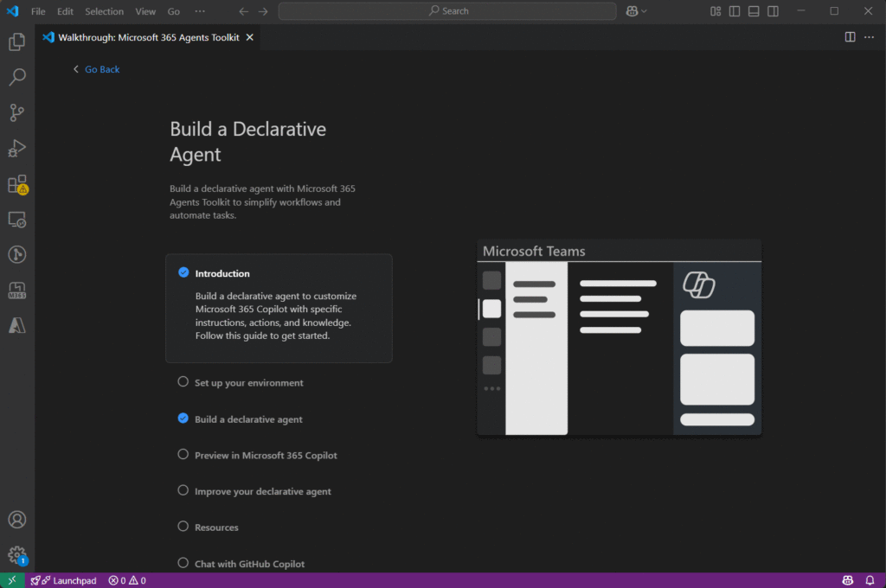Check the Preview in Microsoft 365 Copilot step

click(x=183, y=455)
